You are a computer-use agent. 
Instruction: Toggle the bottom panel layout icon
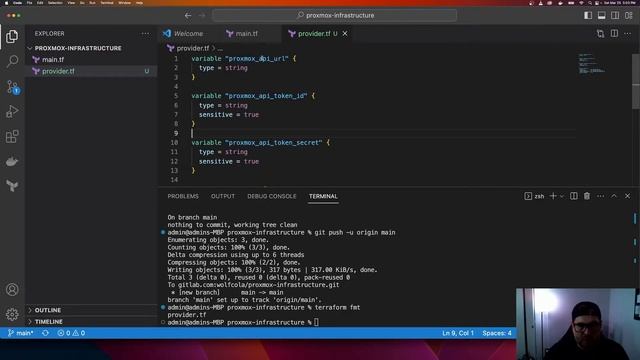(x=602, y=16)
